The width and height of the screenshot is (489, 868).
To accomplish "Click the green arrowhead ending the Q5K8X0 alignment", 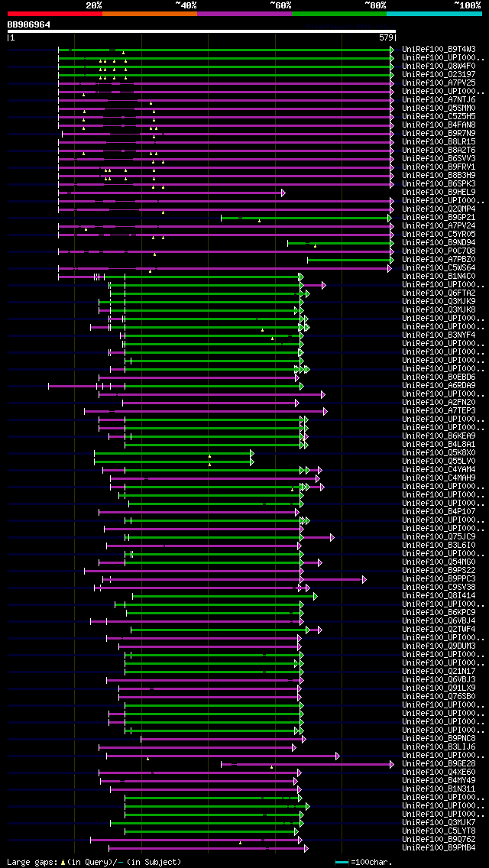I will pos(251,453).
